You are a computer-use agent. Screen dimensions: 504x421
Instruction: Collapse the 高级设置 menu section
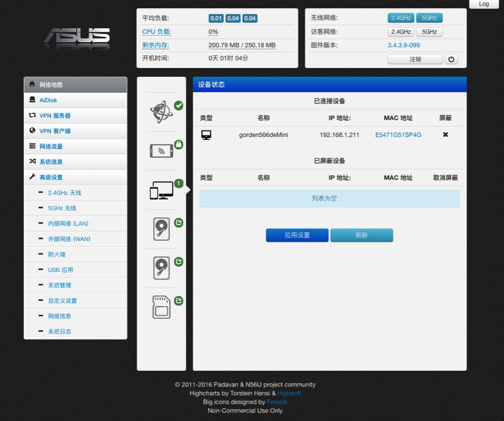click(x=76, y=177)
